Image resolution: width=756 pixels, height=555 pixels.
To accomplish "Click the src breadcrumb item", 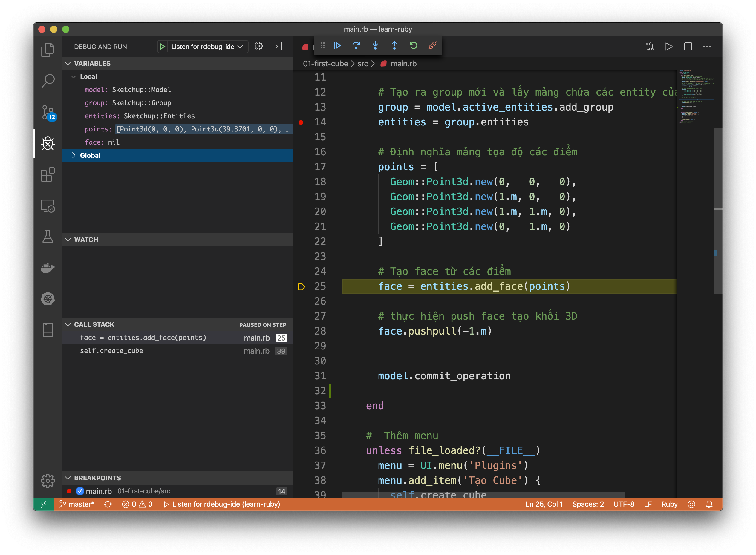I will (362, 64).
